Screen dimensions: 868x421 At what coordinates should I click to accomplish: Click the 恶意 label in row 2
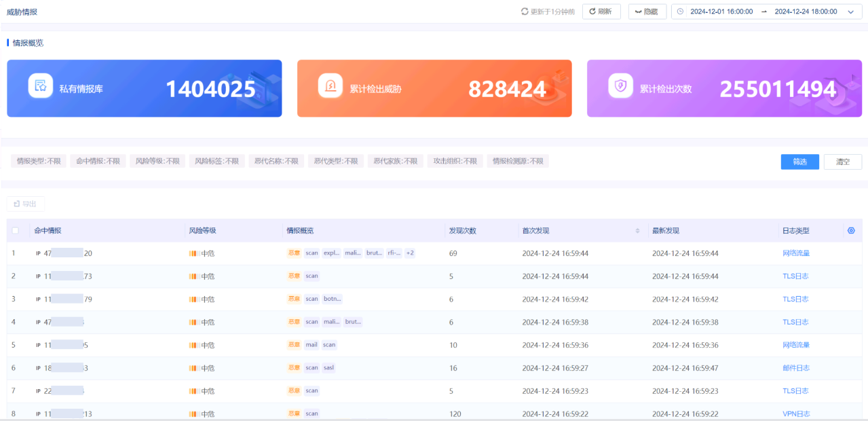(294, 276)
